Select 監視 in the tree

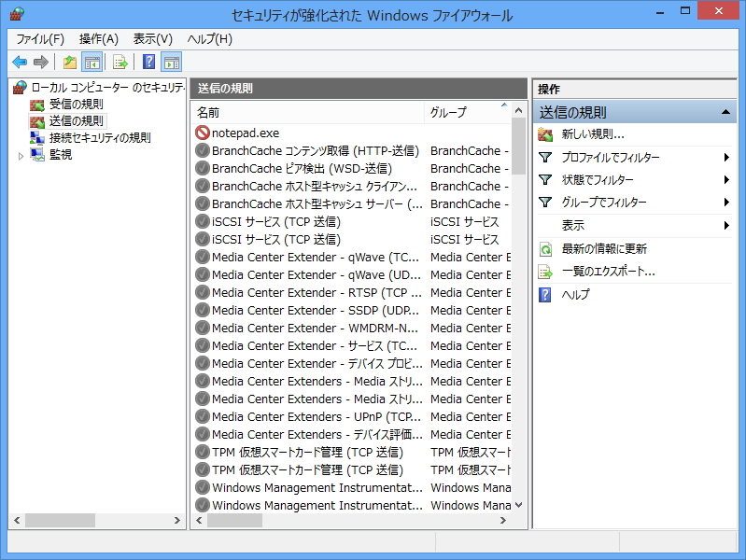[61, 155]
